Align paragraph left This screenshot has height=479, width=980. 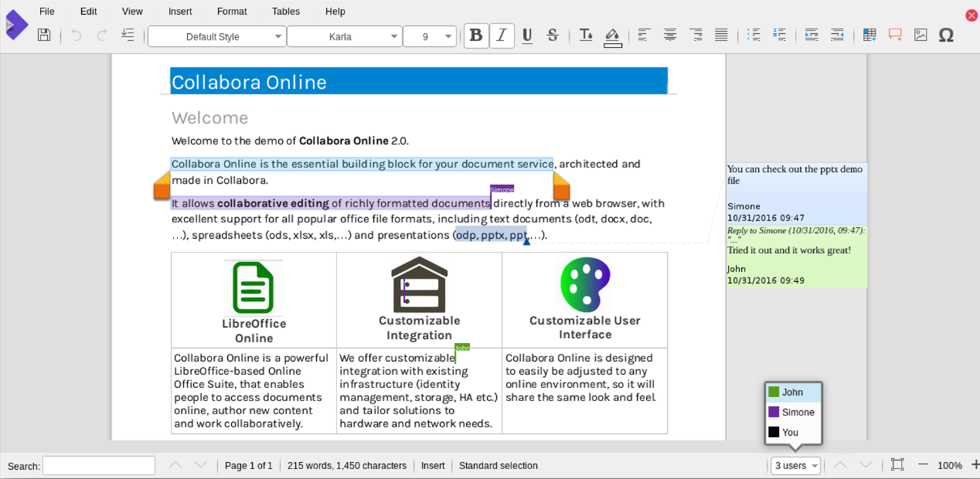[644, 35]
